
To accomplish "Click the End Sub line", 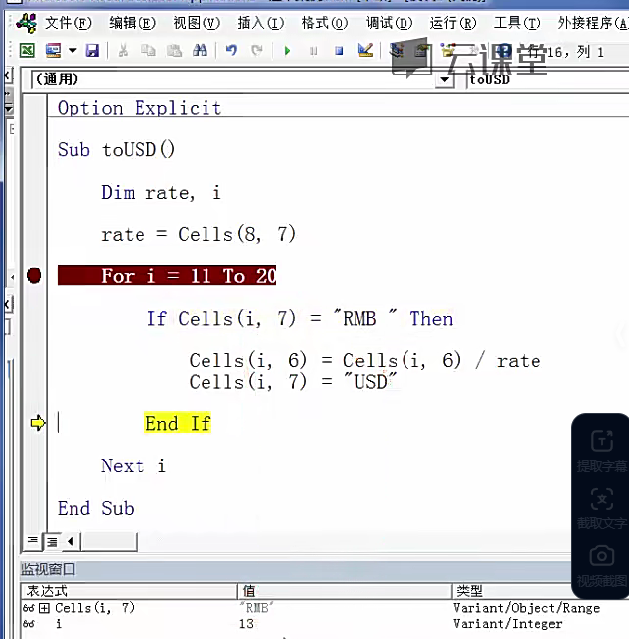I will click(96, 508).
